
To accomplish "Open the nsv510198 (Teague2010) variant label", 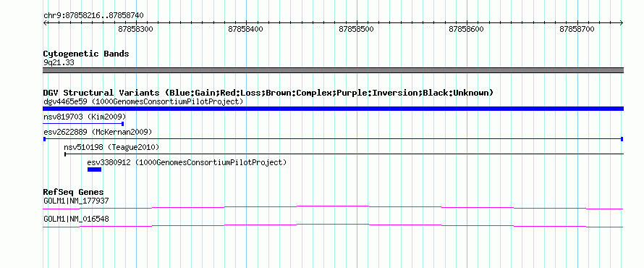I will [111, 147].
